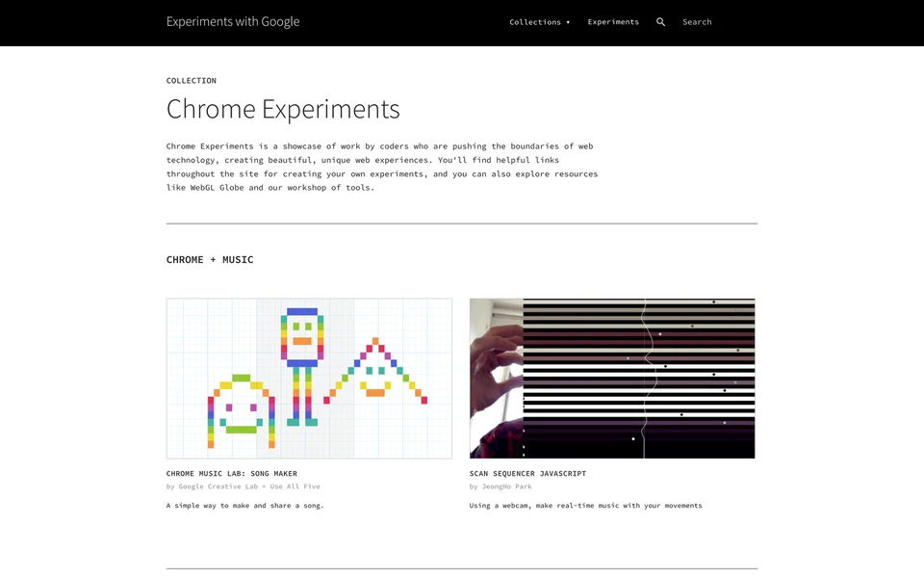Screen dimensions: 924x578
Task: Click the Chrome Experiments intro paragraph
Action: 382,167
